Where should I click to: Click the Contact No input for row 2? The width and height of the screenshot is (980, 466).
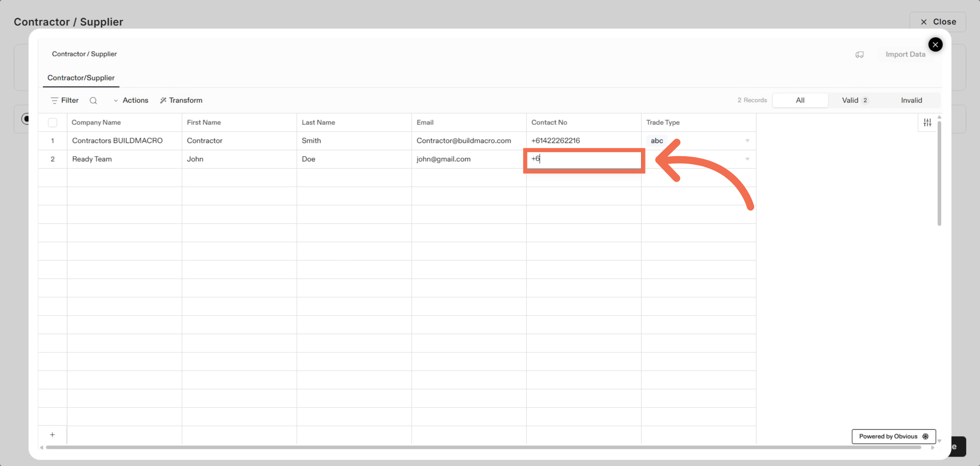coord(584,159)
